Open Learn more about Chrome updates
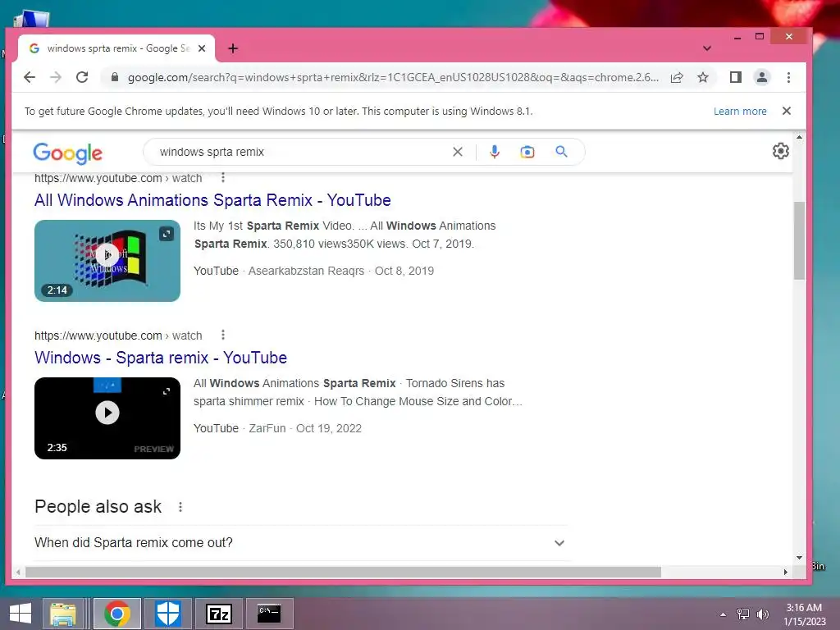Image resolution: width=840 pixels, height=630 pixels. point(740,111)
